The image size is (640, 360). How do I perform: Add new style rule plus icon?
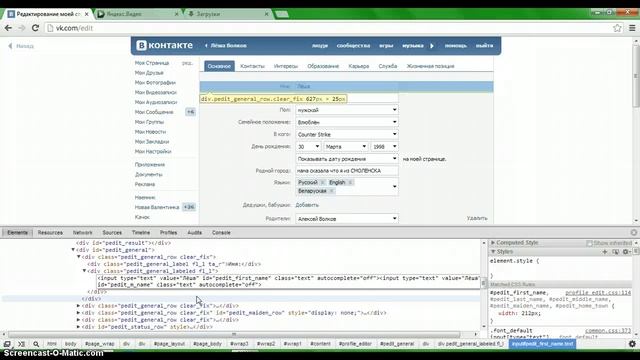pyautogui.click(x=605, y=252)
